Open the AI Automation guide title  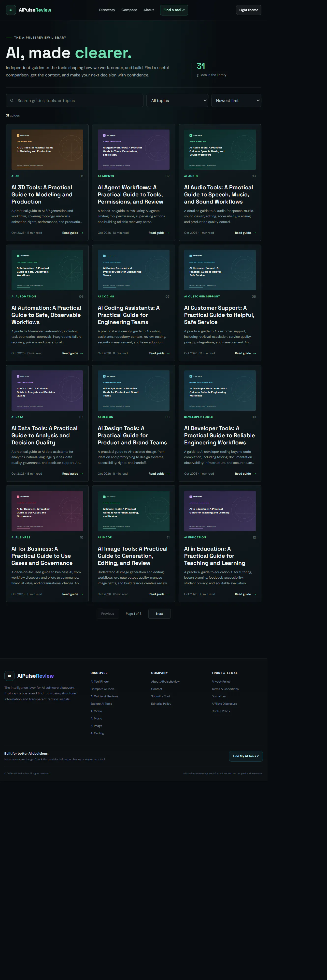(x=46, y=315)
